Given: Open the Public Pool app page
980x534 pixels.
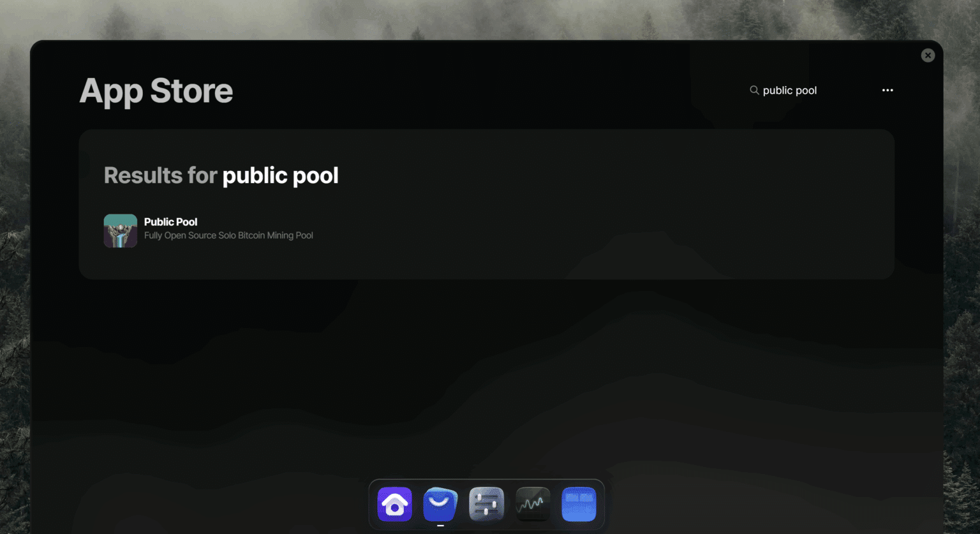Looking at the screenshot, I should coord(170,221).
